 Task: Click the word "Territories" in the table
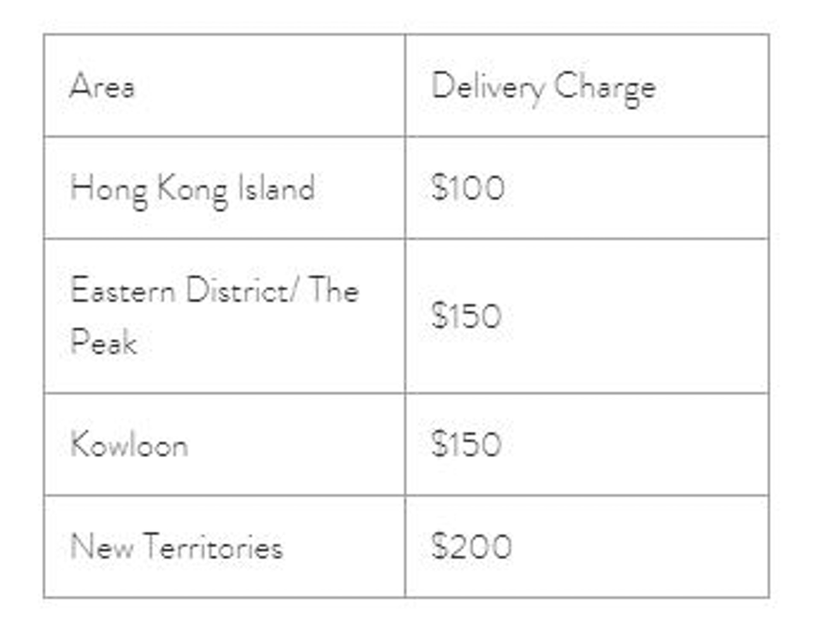point(213,546)
